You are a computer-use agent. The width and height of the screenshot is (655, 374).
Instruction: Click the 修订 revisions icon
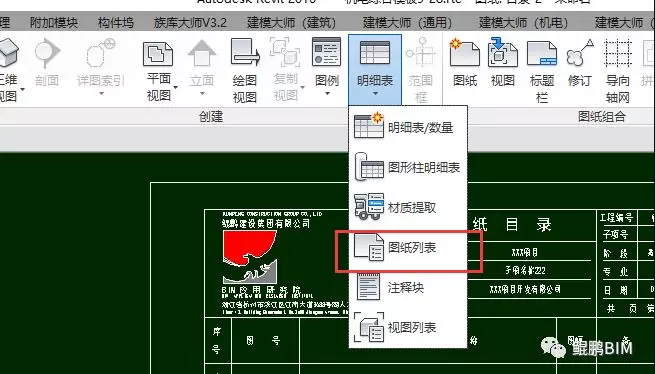click(x=580, y=53)
